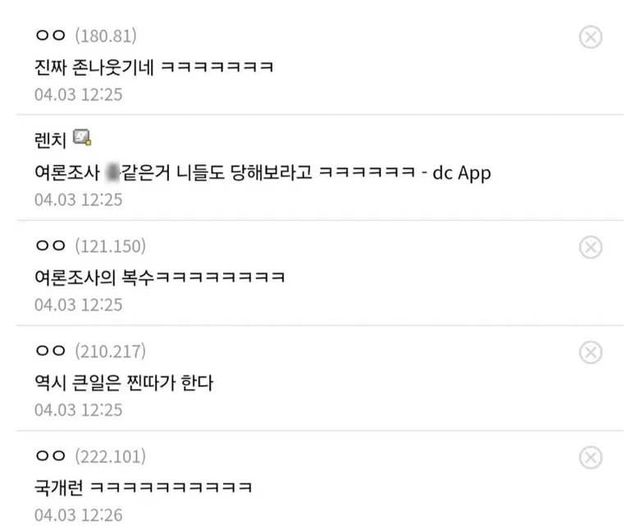Delete the comment by user 121.150
Screen dimensions: 640x528
[x=590, y=247]
